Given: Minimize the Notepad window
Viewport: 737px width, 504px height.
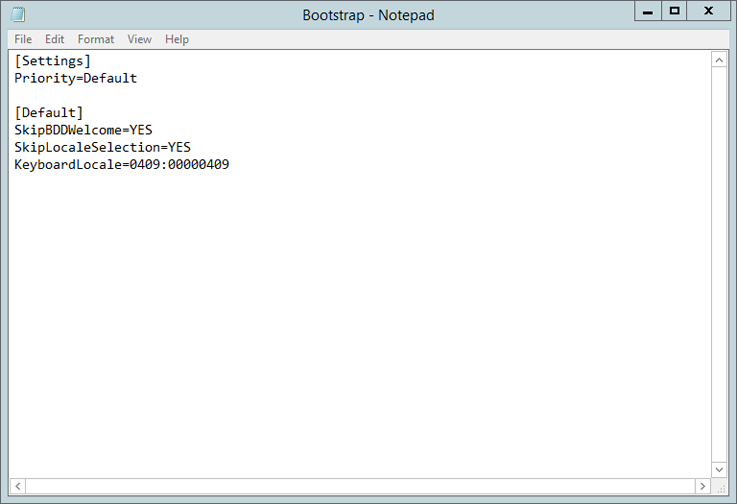Looking at the screenshot, I should 648,11.
